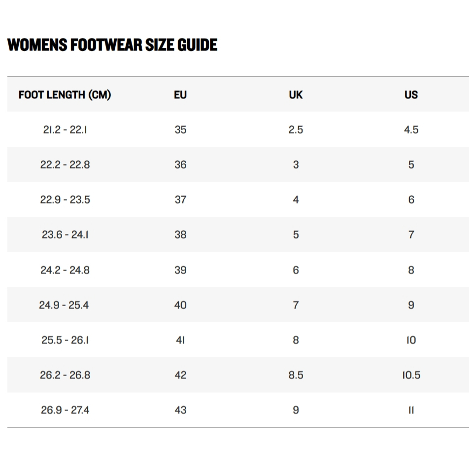The height and width of the screenshot is (476, 476).
Task: Select the 22.2 - 22.8 foot length row
Action: 65,165
